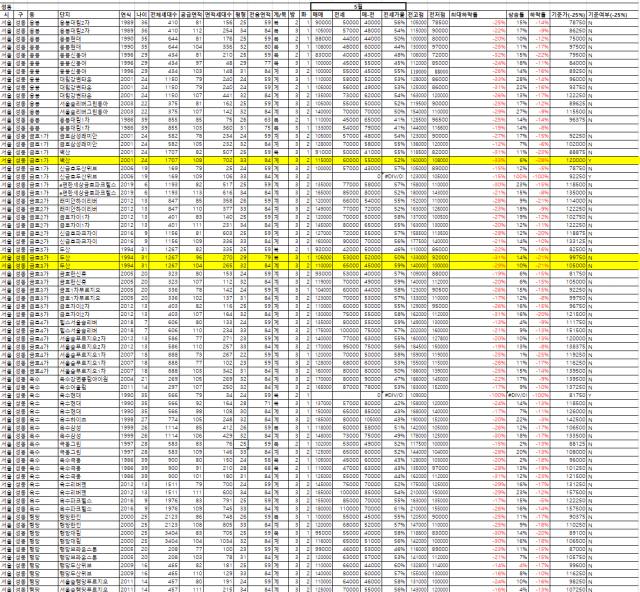Viewport: 640px width, 592px height.
Task: Click the '나이' column header
Action: pyautogui.click(x=141, y=14)
